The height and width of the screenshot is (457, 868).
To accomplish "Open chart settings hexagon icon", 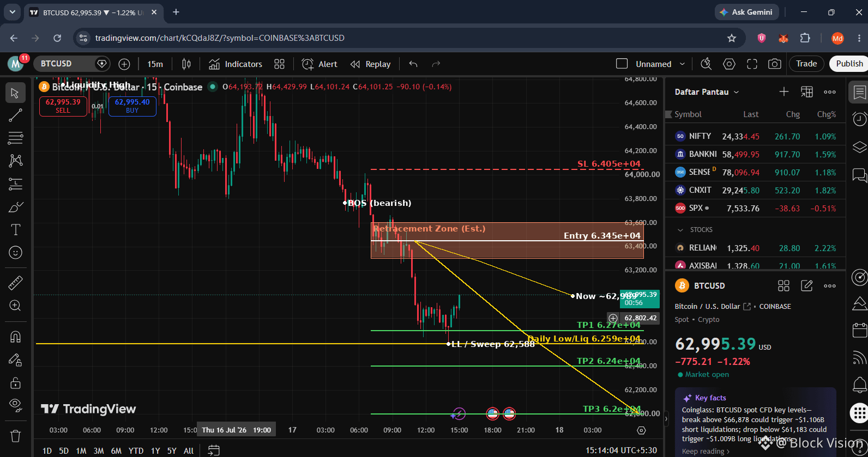I will pos(729,64).
